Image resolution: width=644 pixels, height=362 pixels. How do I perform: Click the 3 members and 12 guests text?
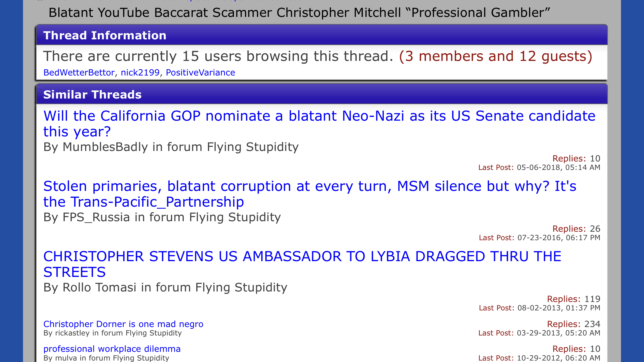tap(496, 56)
